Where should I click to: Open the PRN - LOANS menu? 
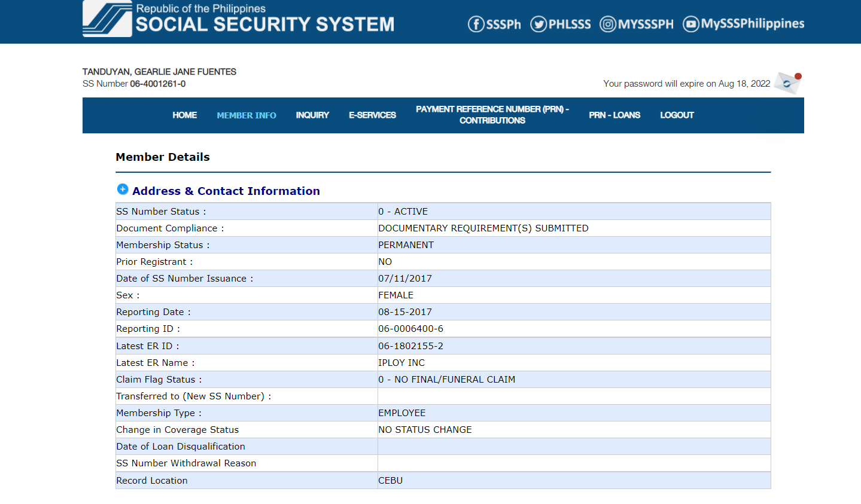(x=614, y=115)
